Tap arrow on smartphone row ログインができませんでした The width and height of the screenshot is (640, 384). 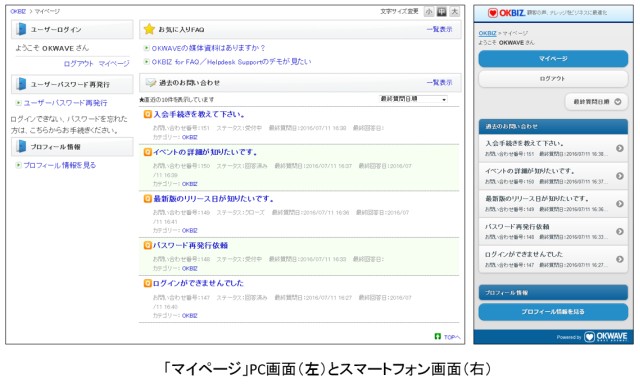click(620, 259)
